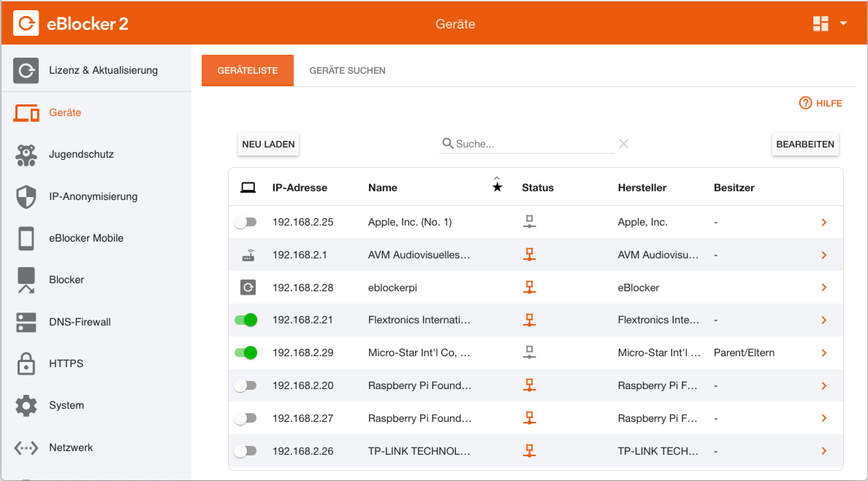Open Jugendschutz parental control icon

coord(26,155)
